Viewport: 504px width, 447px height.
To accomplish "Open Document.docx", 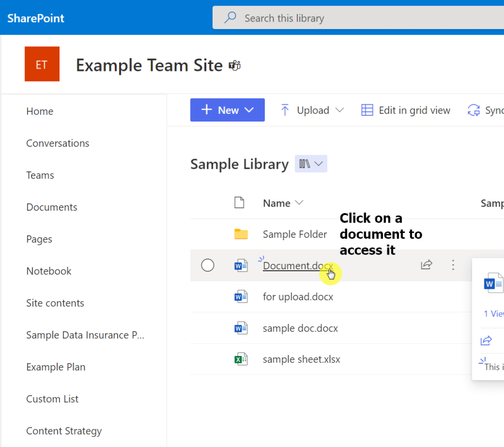I will pos(298,266).
